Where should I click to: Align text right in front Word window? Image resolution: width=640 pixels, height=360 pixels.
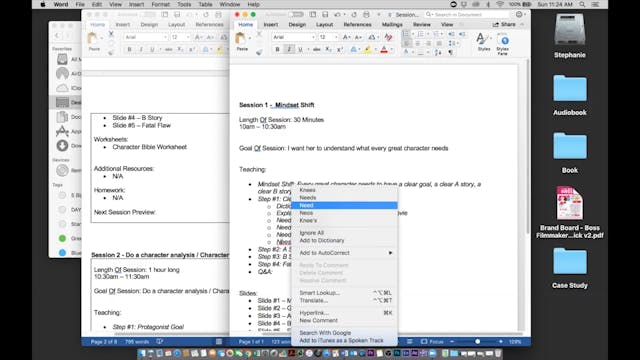(428, 43)
